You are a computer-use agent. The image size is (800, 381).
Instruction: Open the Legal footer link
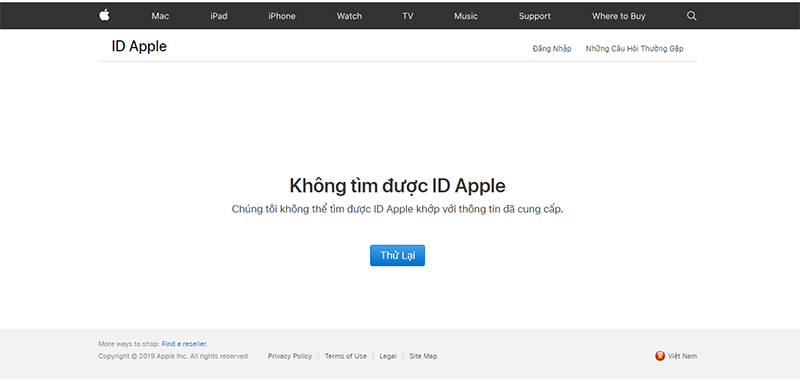coord(388,356)
